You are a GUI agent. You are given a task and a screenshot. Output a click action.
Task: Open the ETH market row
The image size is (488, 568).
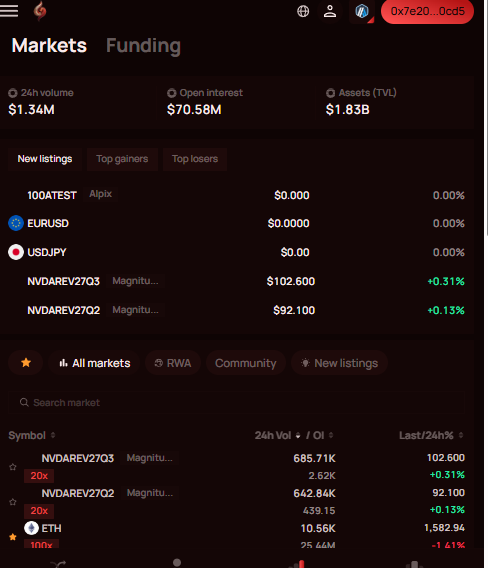(236, 535)
